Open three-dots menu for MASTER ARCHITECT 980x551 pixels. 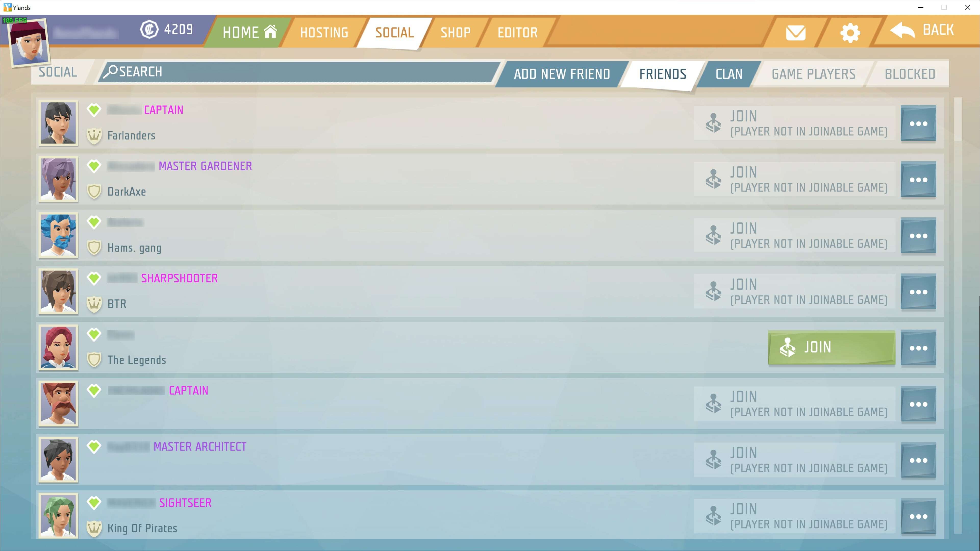coord(919,460)
